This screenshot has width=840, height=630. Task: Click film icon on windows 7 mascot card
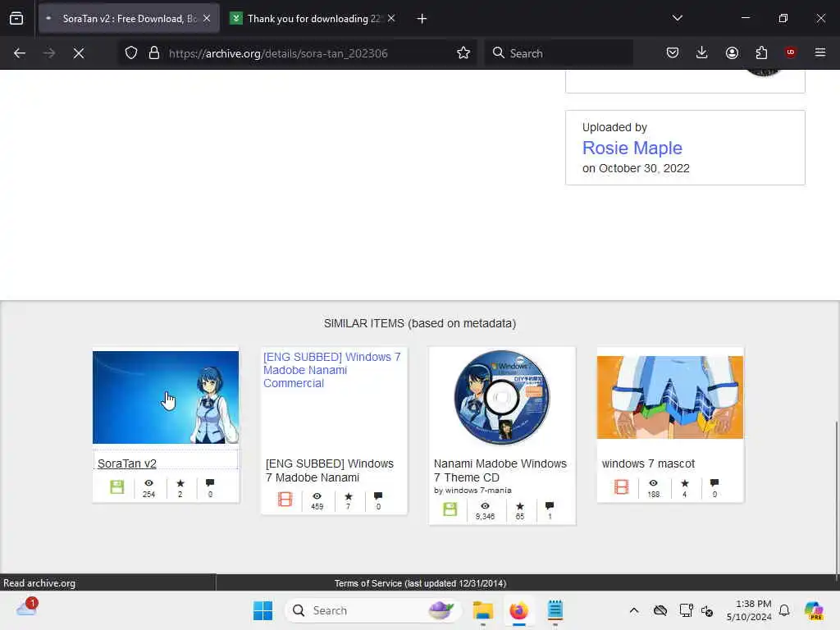[x=622, y=487]
